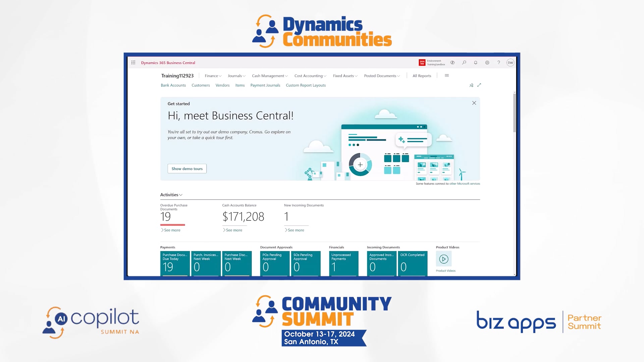Dismiss the Get started banner
The width and height of the screenshot is (644, 362).
474,103
